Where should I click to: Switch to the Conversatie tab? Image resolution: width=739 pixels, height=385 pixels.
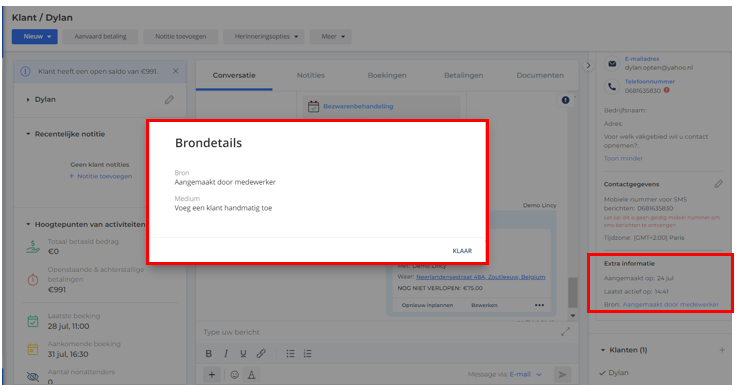tap(234, 75)
